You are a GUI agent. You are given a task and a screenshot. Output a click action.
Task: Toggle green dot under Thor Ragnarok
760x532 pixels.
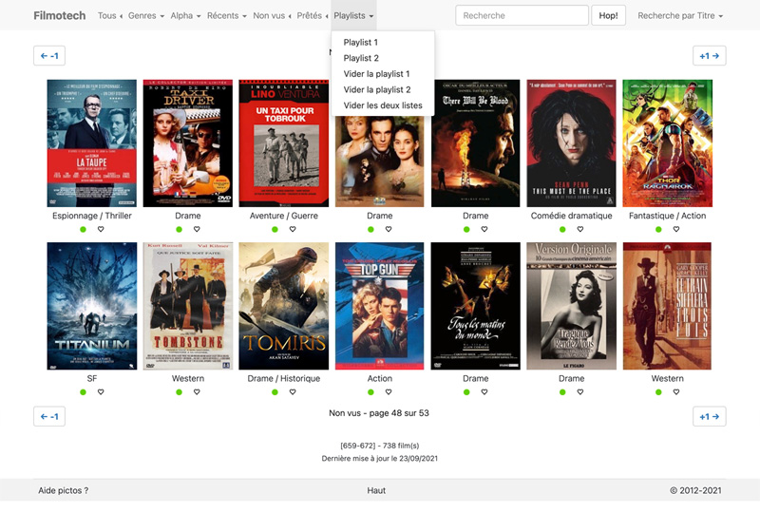[658, 229]
